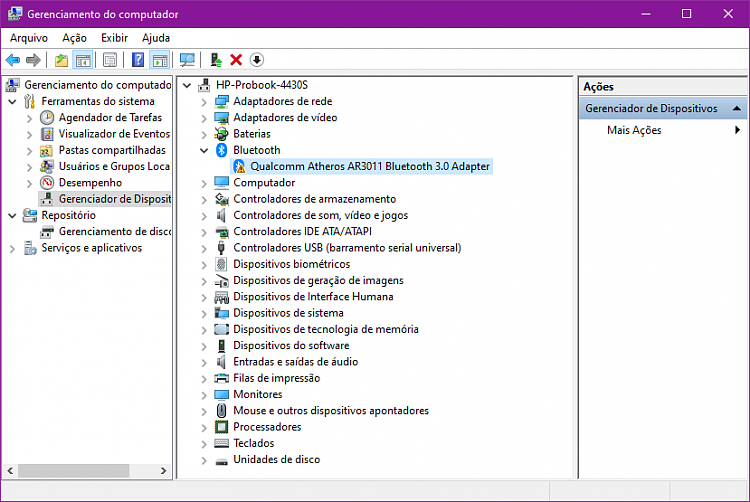Toggle the show/hide console tree icon
This screenshot has height=502, width=750.
coord(83,60)
